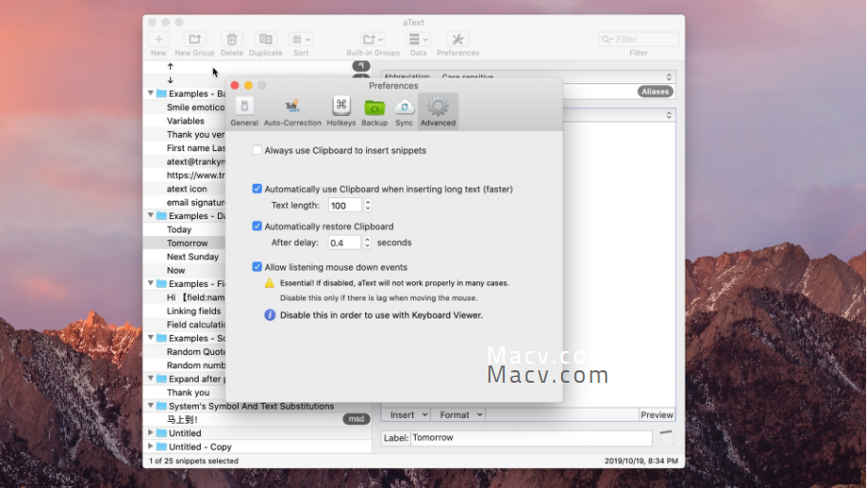Collapse the Examples - Sc group
This screenshot has width=868, height=488.
[x=151, y=338]
